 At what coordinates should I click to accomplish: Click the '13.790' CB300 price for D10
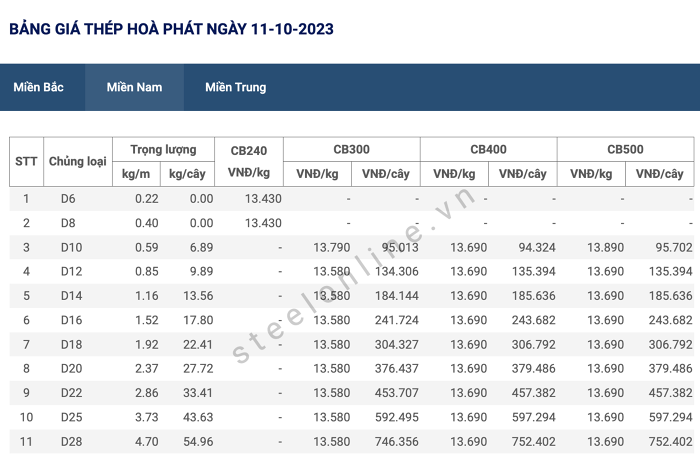point(332,247)
